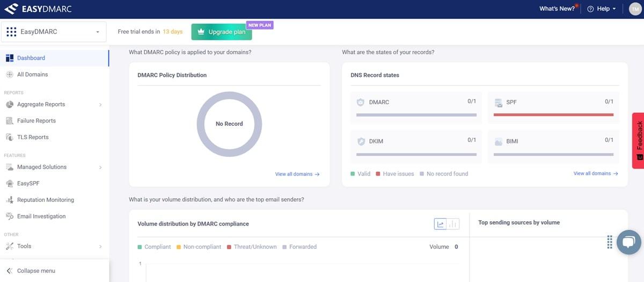Click the Failure Reports sidebar icon
This screenshot has height=282, width=644.
(x=9, y=121)
